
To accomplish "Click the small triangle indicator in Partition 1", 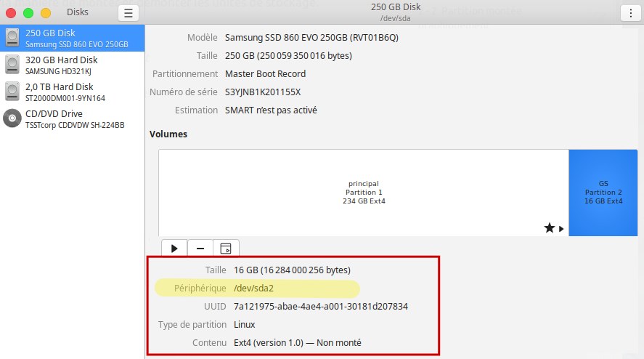I will (561, 229).
